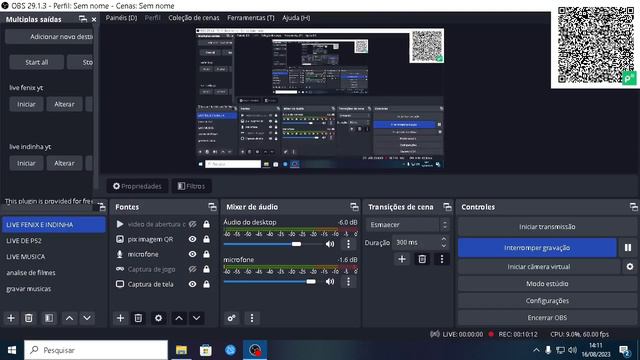
Task: Move scene up with arrow
Action: tap(70, 318)
